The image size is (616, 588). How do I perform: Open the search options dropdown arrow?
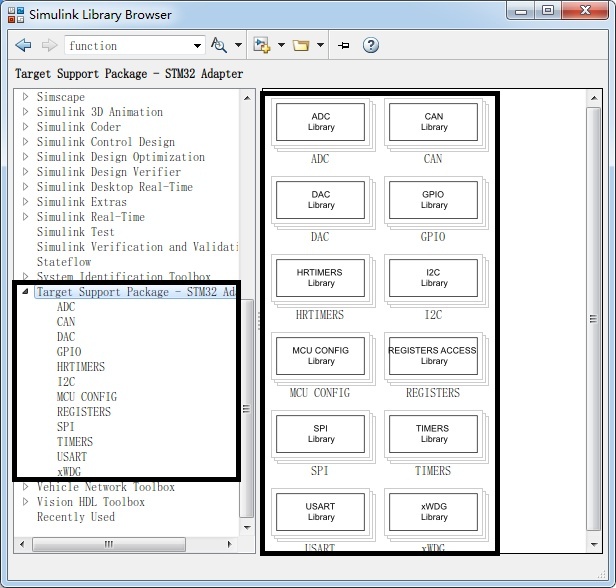click(x=238, y=46)
